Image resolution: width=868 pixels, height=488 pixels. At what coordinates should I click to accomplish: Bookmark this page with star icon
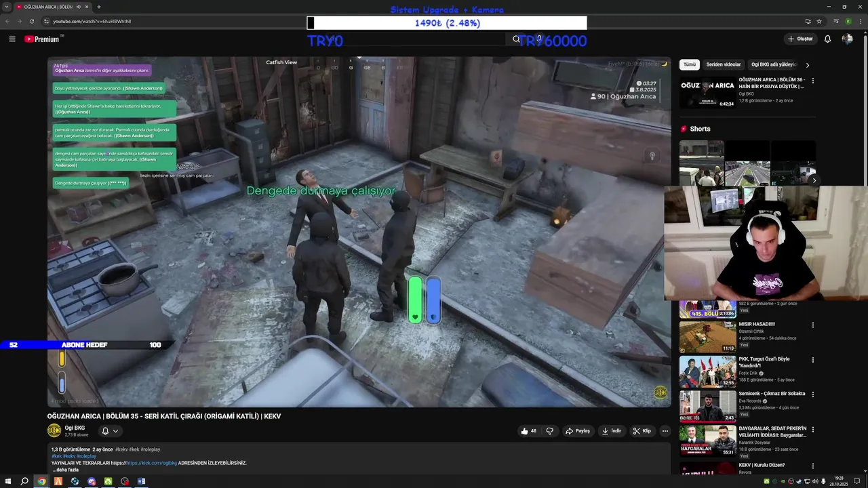(819, 21)
